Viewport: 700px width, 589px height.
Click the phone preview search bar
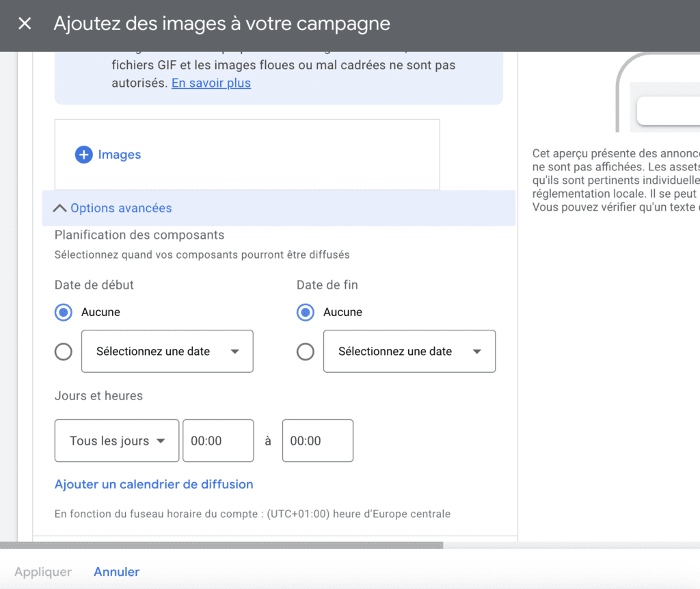click(668, 111)
